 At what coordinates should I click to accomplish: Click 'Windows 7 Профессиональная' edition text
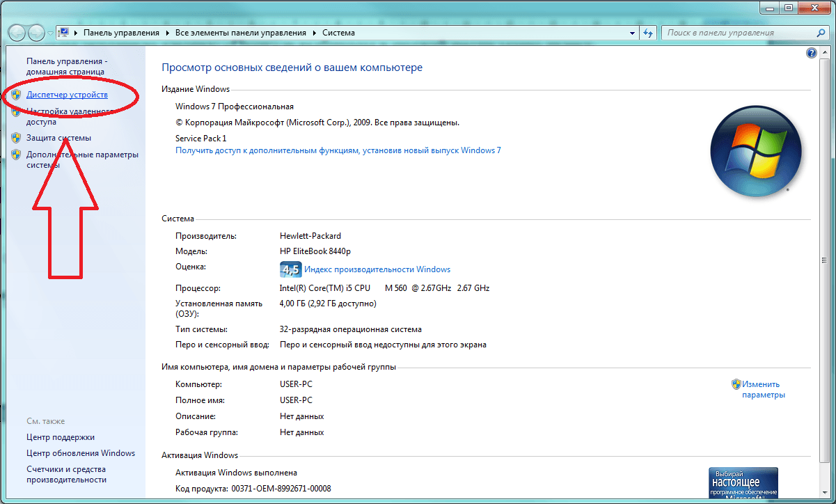235,107
